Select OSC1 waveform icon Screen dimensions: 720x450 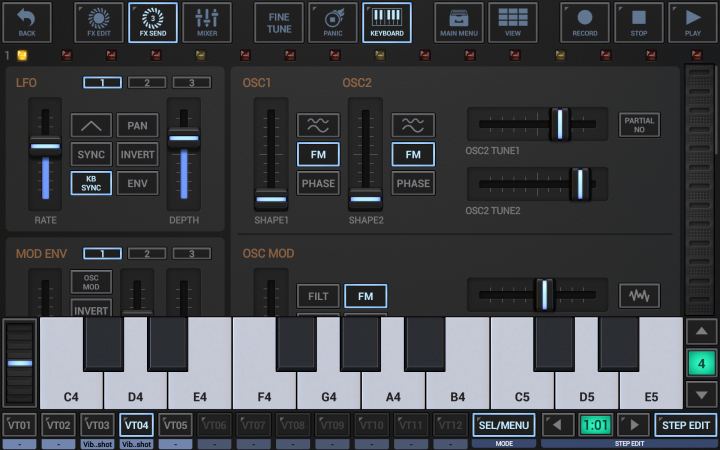[x=318, y=125]
